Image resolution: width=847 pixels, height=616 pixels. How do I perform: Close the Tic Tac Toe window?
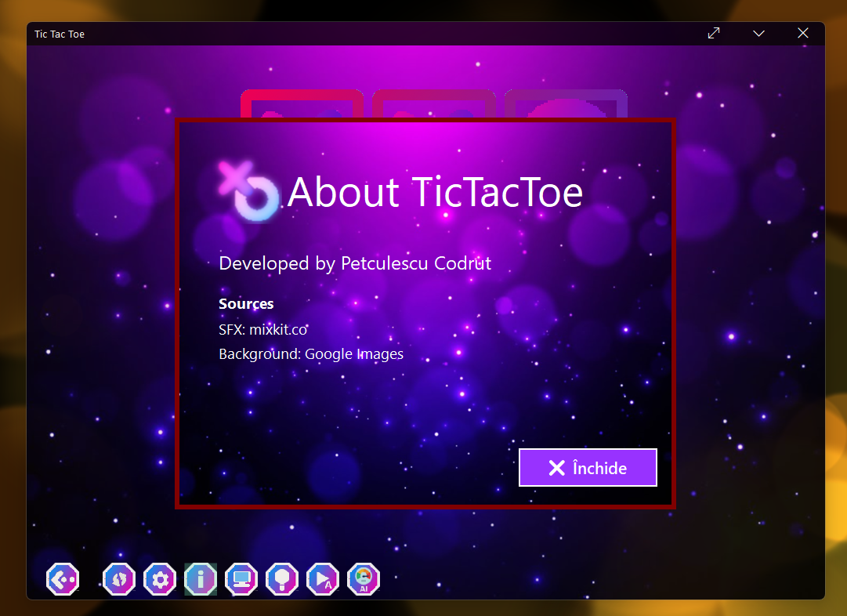tap(802, 33)
